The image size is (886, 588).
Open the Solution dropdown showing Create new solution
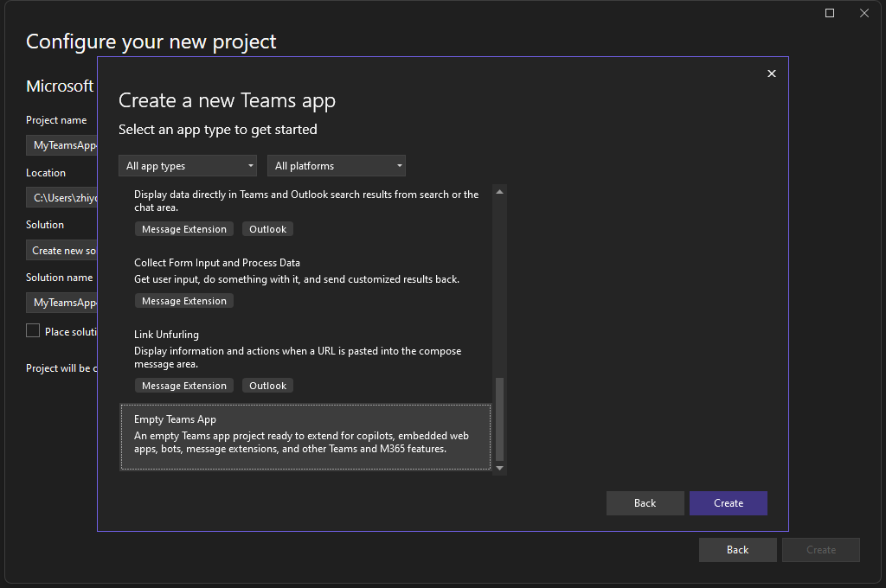pos(61,250)
